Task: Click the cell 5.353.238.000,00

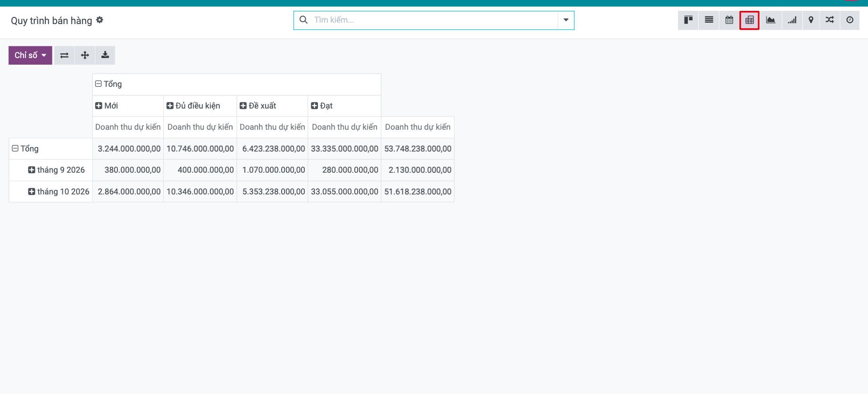Action: pyautogui.click(x=272, y=192)
